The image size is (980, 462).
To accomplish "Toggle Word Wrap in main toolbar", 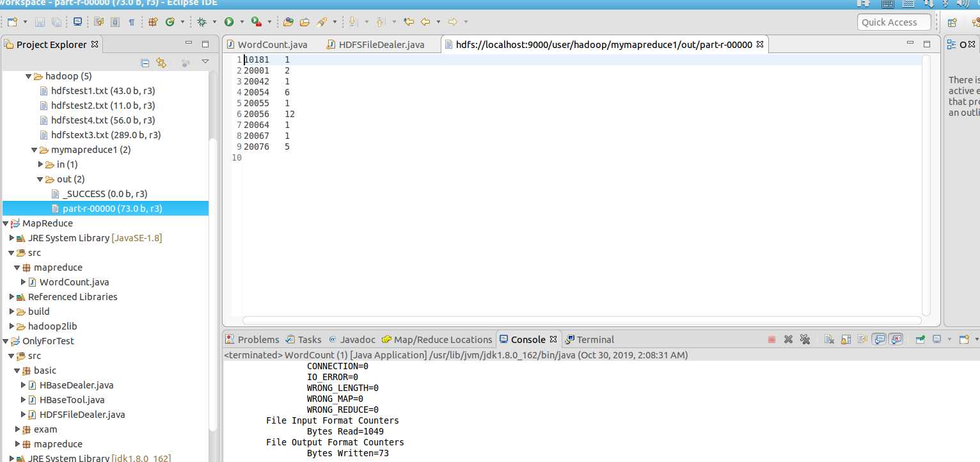I will pos(99,22).
